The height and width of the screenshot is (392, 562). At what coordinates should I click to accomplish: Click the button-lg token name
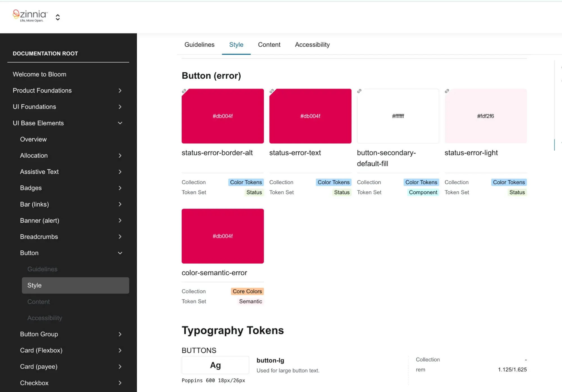[x=270, y=361]
